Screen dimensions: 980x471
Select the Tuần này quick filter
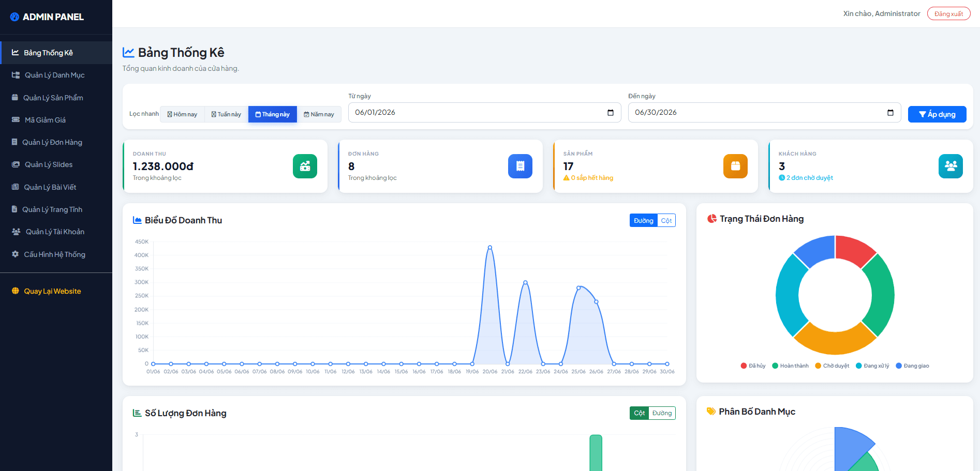point(226,114)
